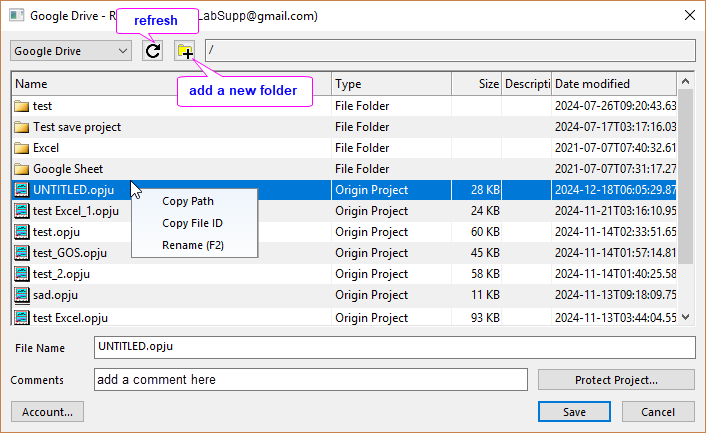
Task: Click the test_GOS.opju file icon
Action: tap(21, 253)
